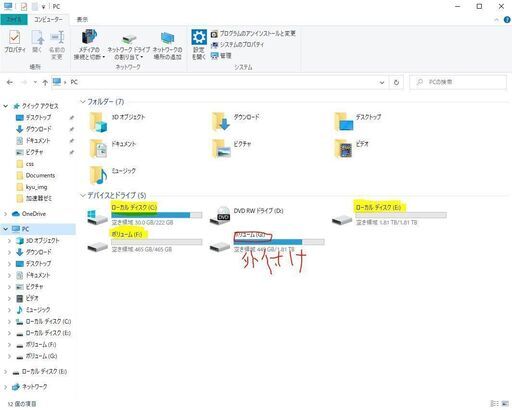Switch to details view icon

click(495, 404)
